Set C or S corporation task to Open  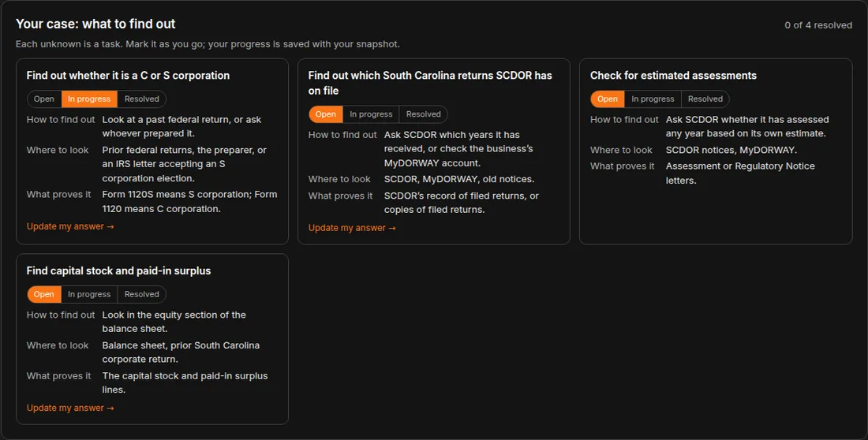point(44,99)
